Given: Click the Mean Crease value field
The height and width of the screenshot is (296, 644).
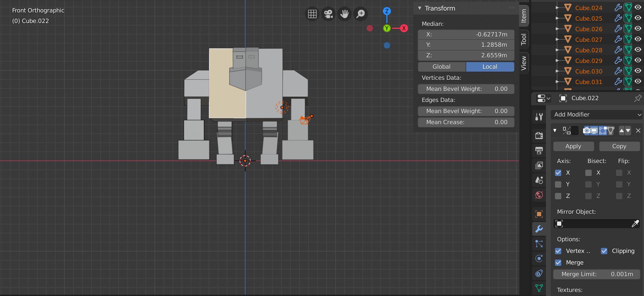Looking at the screenshot, I should point(466,122).
